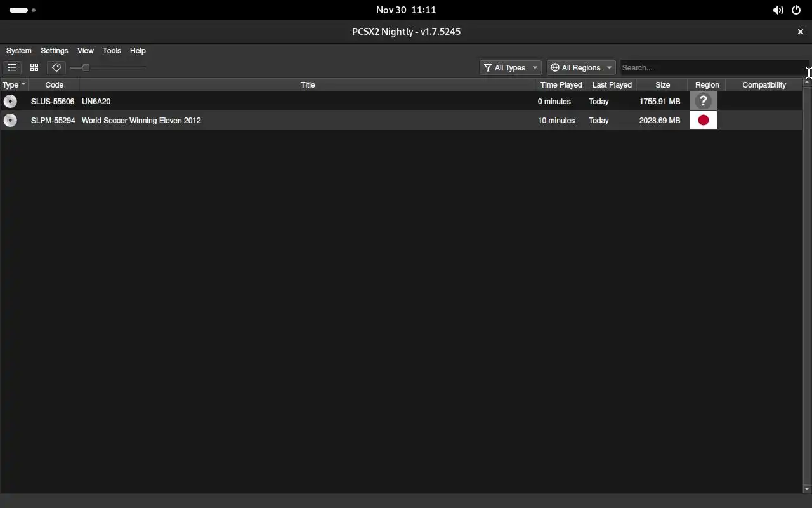Sort by the Last Played column header
This screenshot has height=508, width=812.
[x=612, y=84]
